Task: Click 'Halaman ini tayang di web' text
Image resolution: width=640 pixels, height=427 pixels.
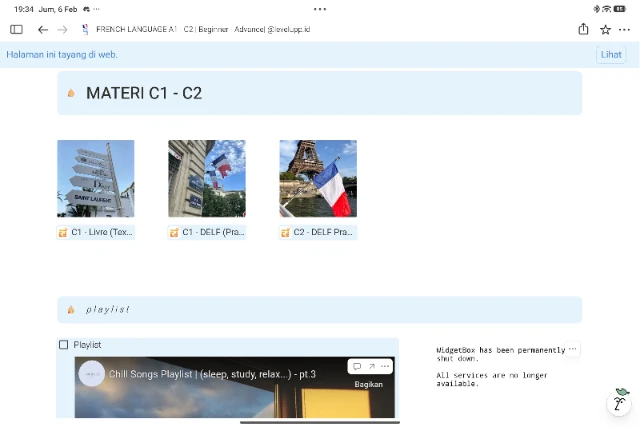Action: (x=62, y=55)
